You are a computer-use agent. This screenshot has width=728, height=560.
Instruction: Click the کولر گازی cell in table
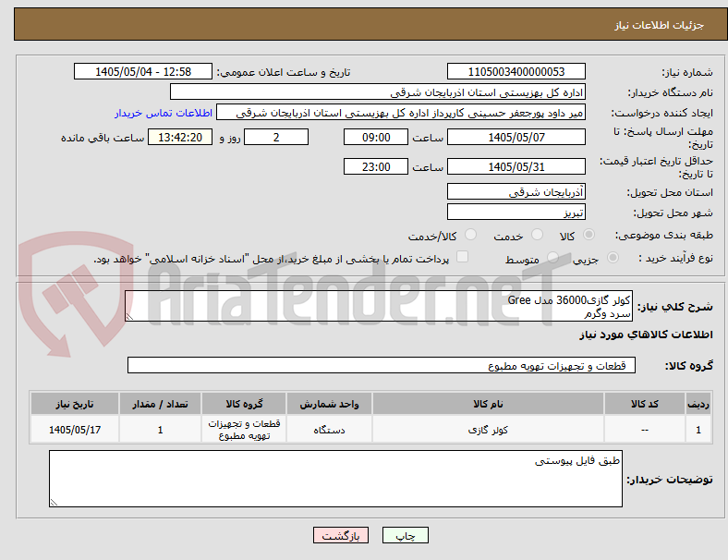[x=488, y=430]
